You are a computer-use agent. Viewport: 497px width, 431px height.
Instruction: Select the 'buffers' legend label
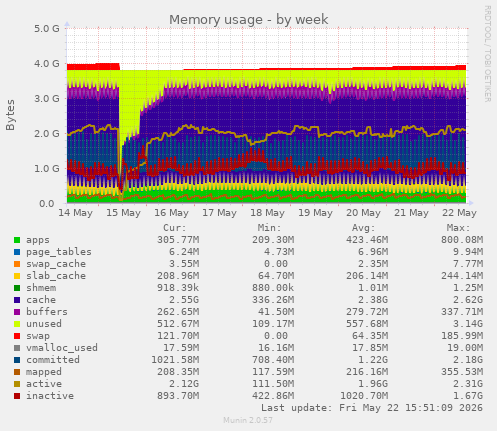[47, 312]
